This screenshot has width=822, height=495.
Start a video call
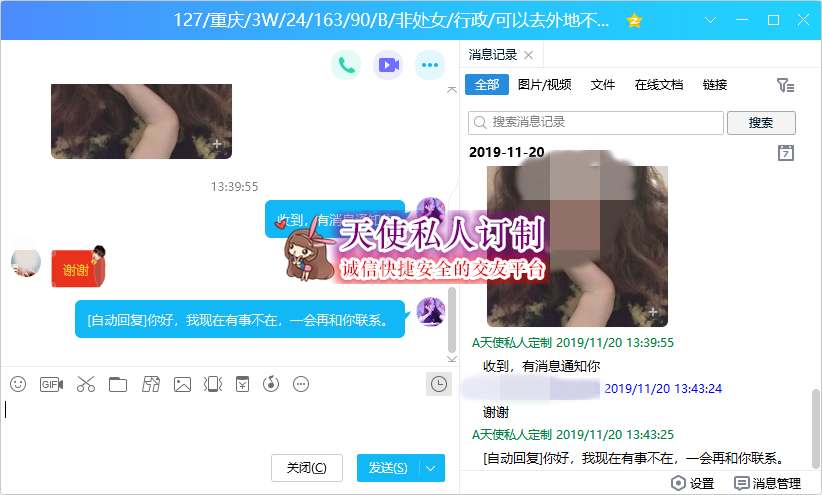click(388, 66)
